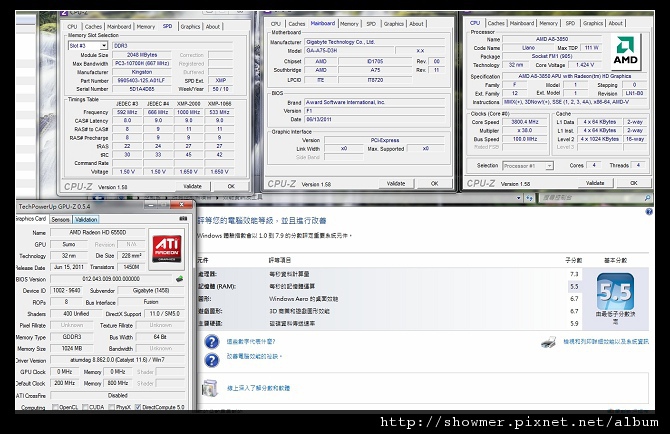Select the SPD tab in the Mainboard CPU-Z window
The height and width of the screenshot is (434, 670).
[371, 24]
